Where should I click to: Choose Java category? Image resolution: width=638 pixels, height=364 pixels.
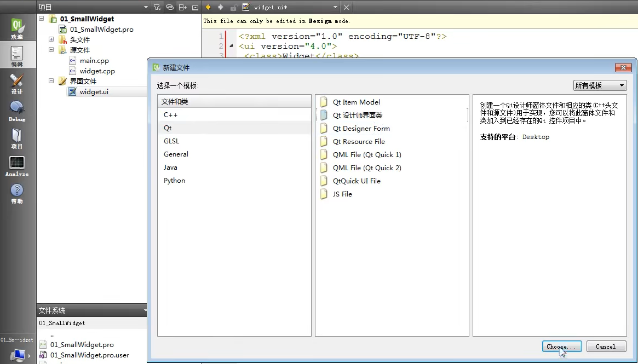(234, 167)
